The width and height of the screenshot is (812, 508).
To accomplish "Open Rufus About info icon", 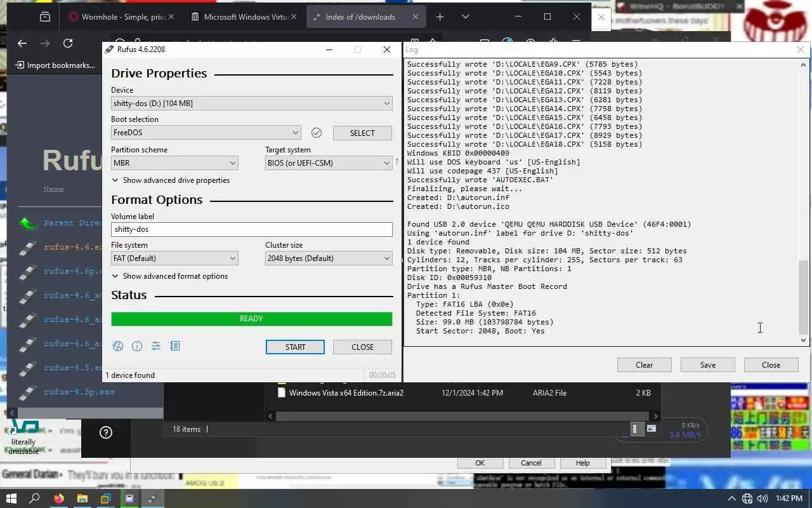I will [x=137, y=346].
